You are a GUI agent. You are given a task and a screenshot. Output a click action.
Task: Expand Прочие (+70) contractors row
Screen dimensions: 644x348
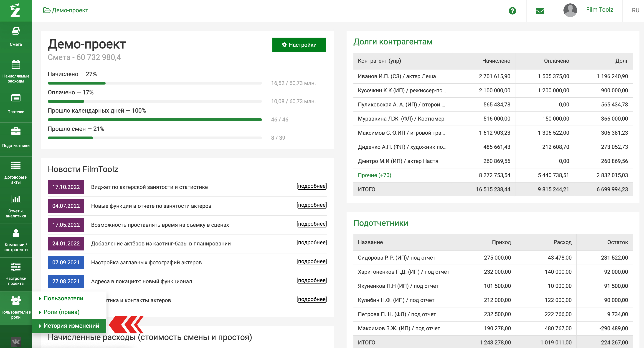tap(374, 175)
